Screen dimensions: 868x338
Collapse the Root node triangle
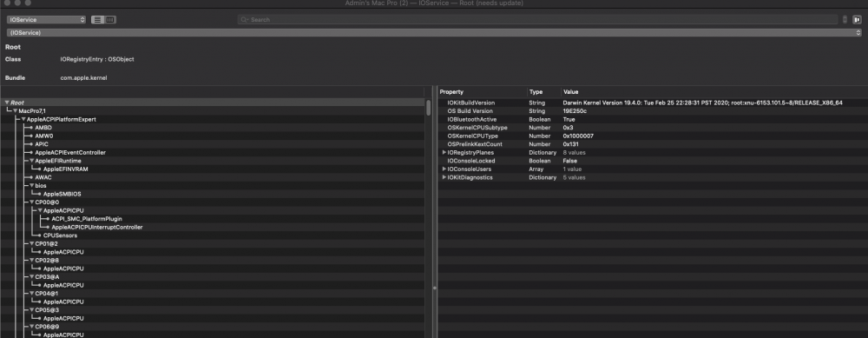point(7,103)
